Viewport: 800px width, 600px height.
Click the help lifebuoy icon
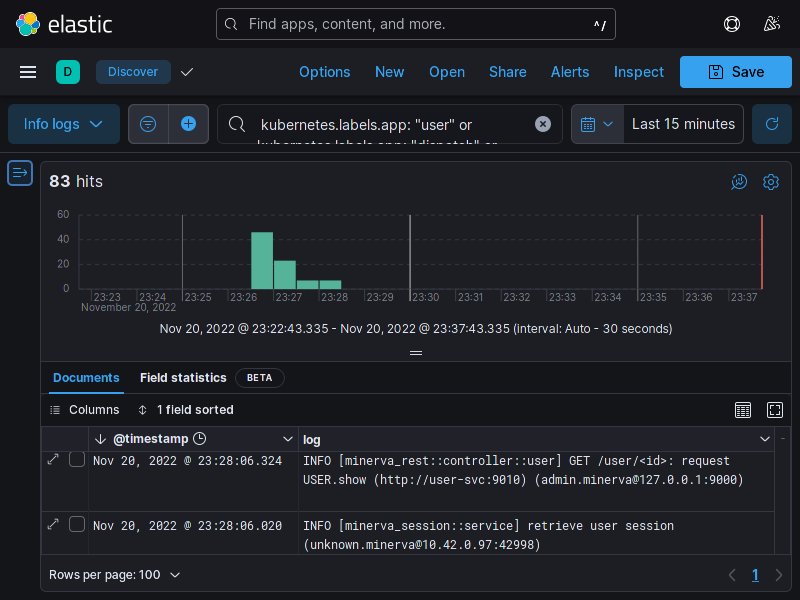click(732, 24)
